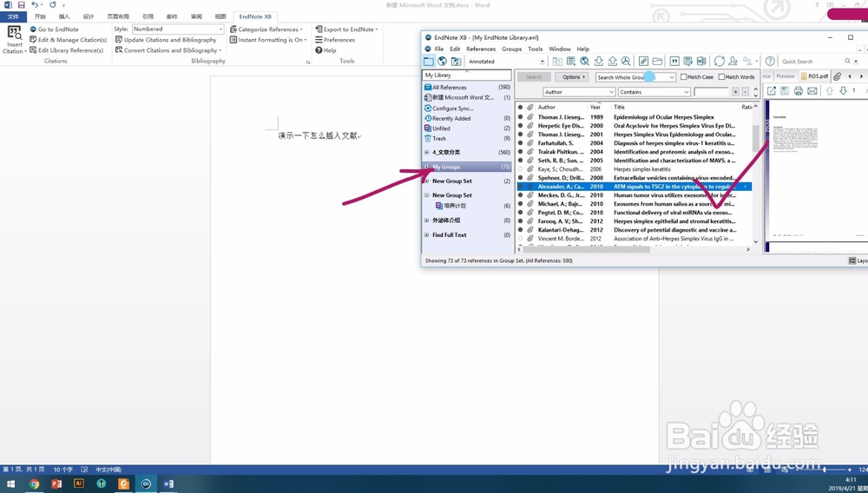This screenshot has width=868, height=493.
Task: Open the Options button in search panel
Action: point(571,77)
